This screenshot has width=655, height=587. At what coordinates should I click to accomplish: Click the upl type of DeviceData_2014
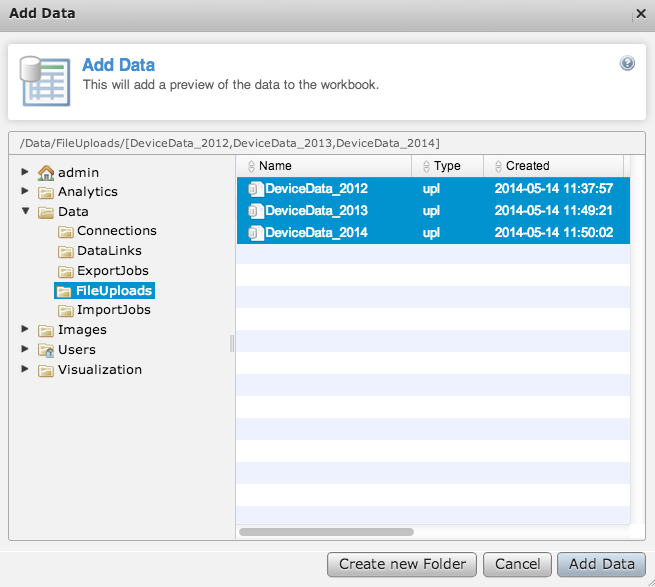tap(431, 234)
